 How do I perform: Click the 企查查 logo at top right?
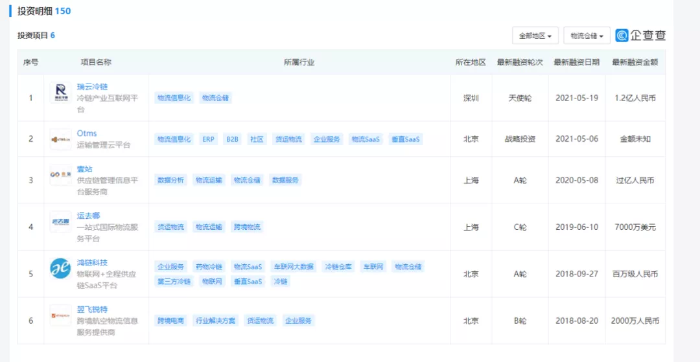(640, 35)
